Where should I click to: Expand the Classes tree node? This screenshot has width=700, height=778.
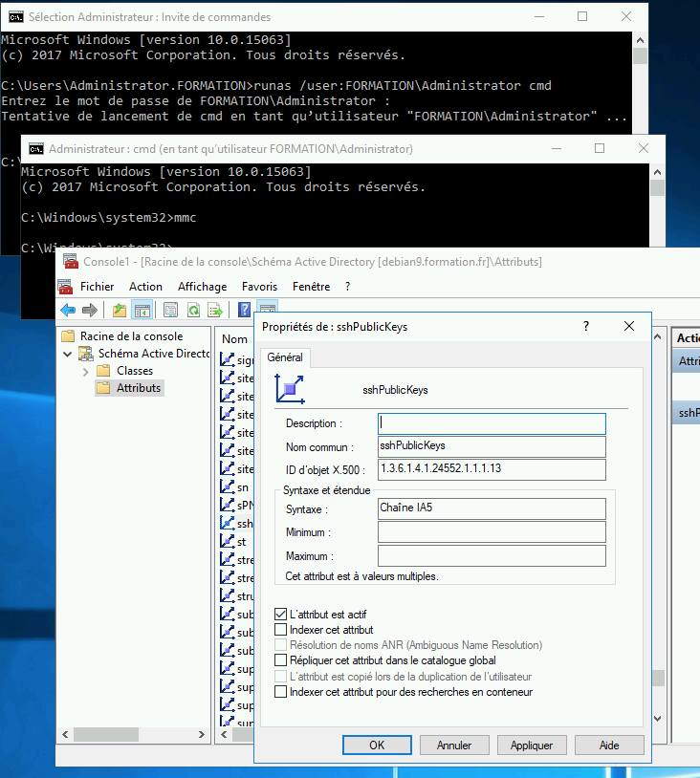[x=86, y=371]
